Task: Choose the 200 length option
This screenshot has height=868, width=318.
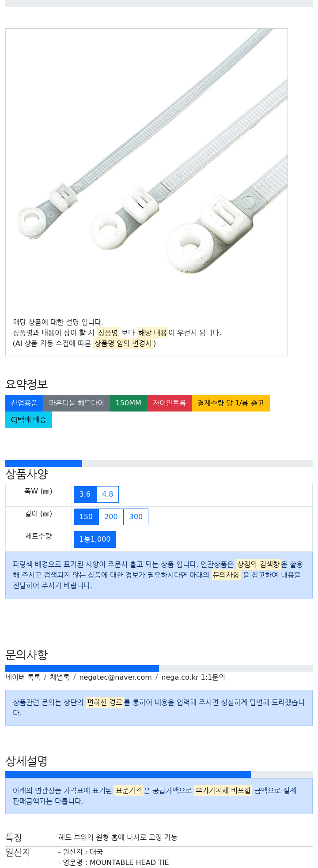Action: tap(111, 517)
